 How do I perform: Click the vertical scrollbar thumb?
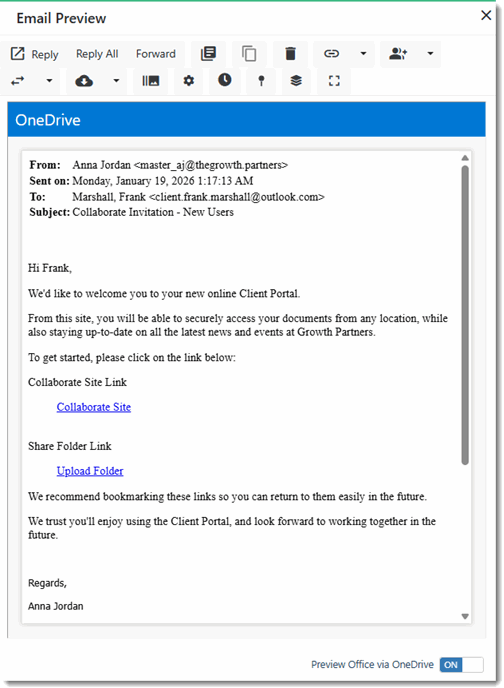point(465,315)
